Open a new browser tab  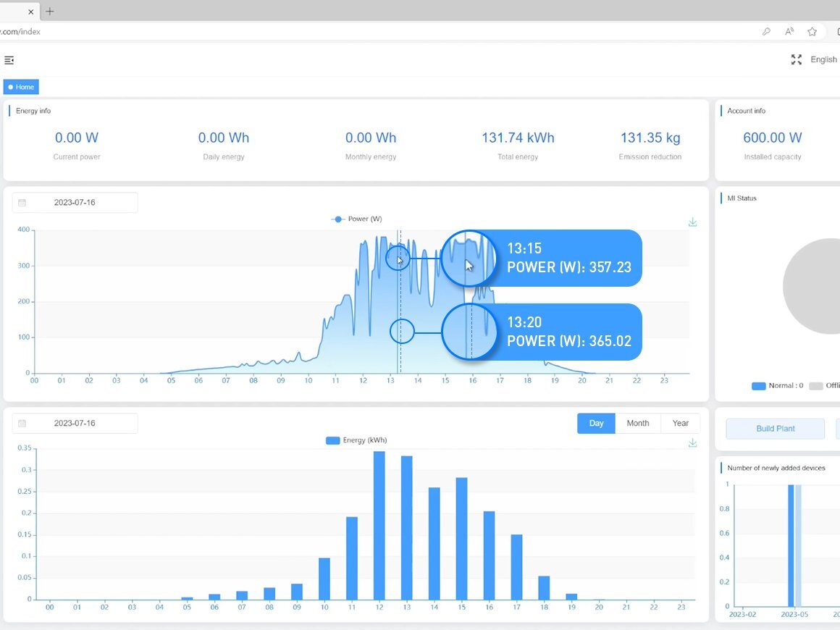pos(49,12)
